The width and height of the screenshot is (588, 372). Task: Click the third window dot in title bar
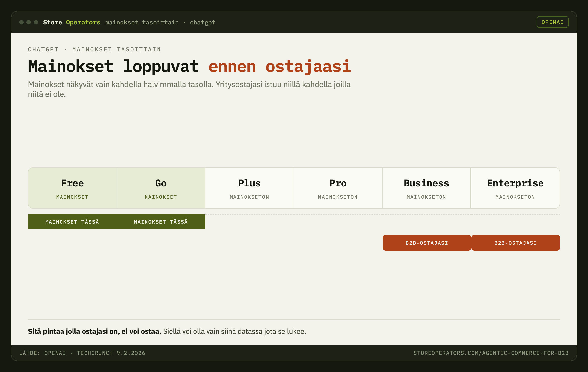coord(36,22)
